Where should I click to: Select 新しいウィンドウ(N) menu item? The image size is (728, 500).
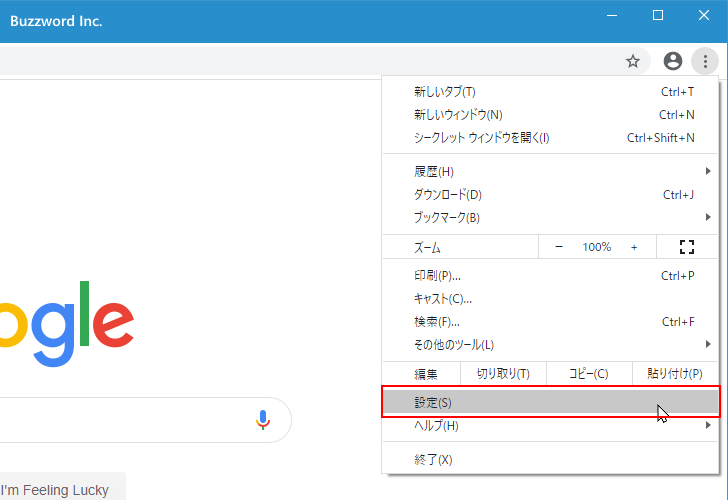(550, 115)
